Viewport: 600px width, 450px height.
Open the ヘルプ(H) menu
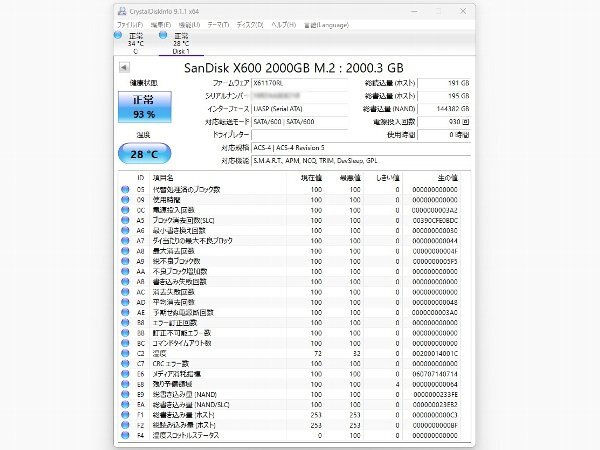point(284,25)
